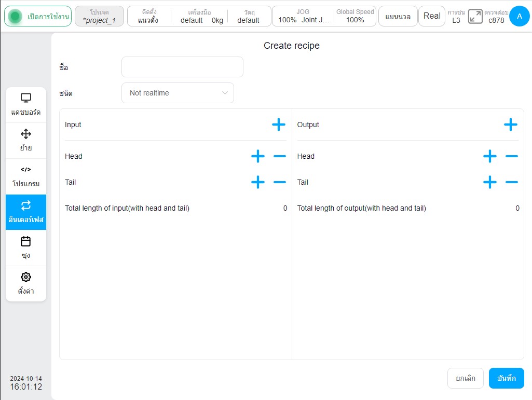
Task: Click the blue save button
Action: [506, 378]
